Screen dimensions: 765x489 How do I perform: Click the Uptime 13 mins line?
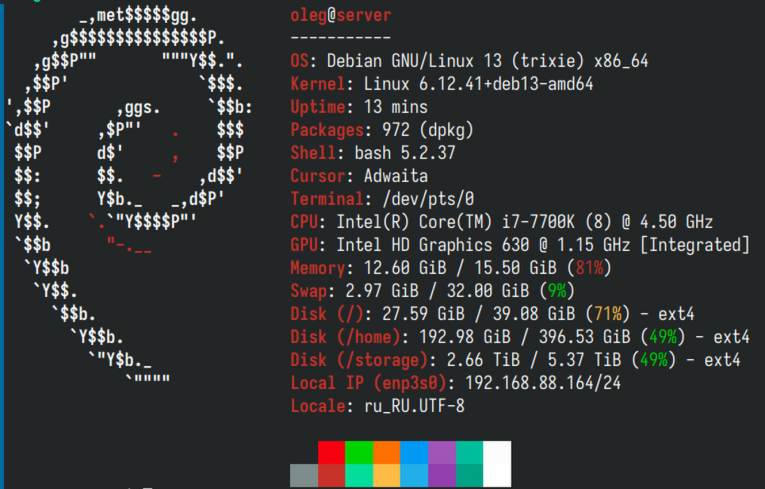coord(359,107)
